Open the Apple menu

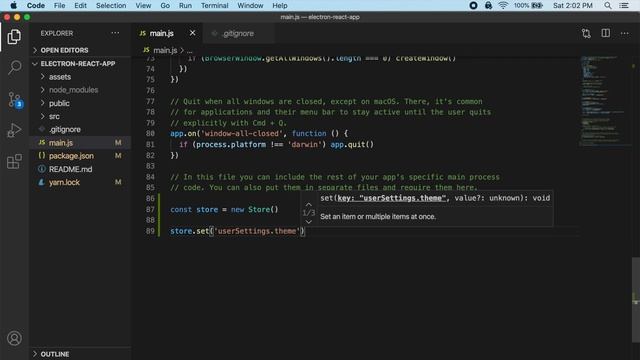[x=13, y=5]
